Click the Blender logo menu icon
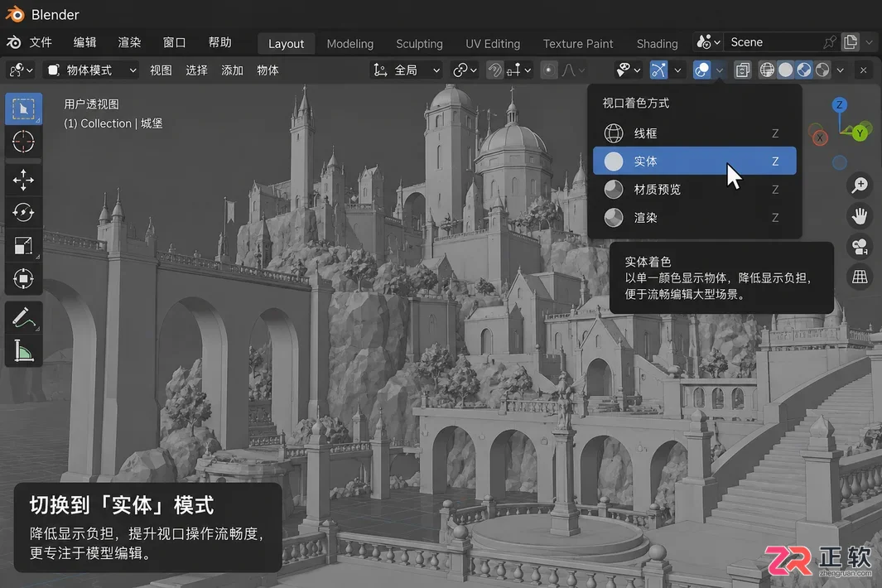The image size is (882, 588). click(13, 42)
